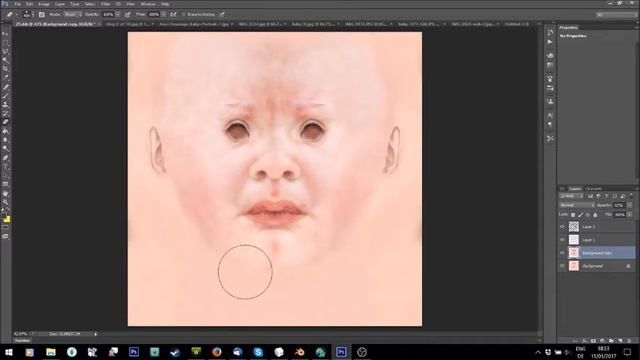Open the Filter menu
The width and height of the screenshot is (640, 360).
pyautogui.click(x=105, y=4)
